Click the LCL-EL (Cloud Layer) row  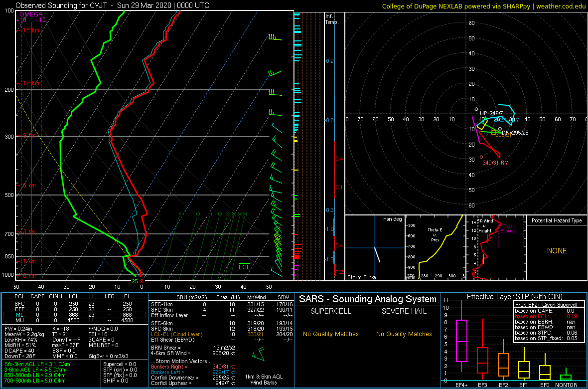pos(222,334)
